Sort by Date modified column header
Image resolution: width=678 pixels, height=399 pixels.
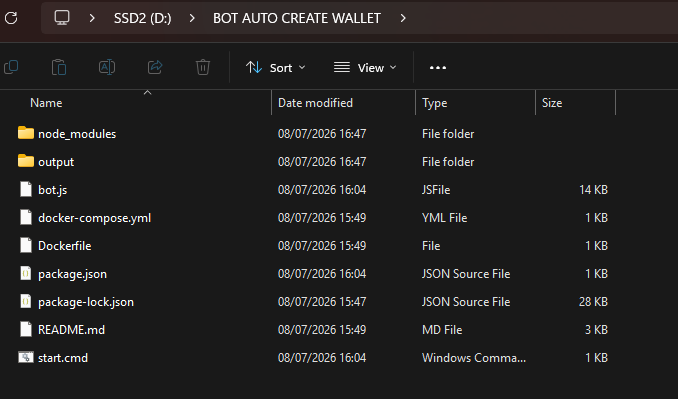point(315,103)
